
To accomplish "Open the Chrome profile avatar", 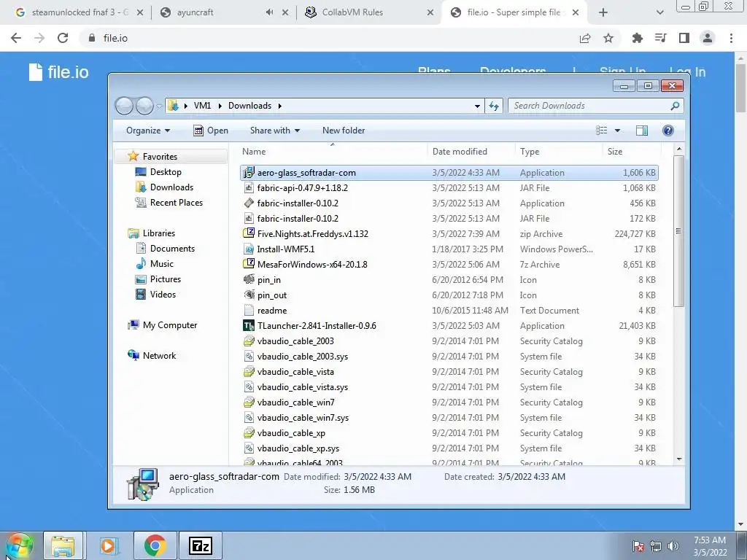I will click(708, 38).
